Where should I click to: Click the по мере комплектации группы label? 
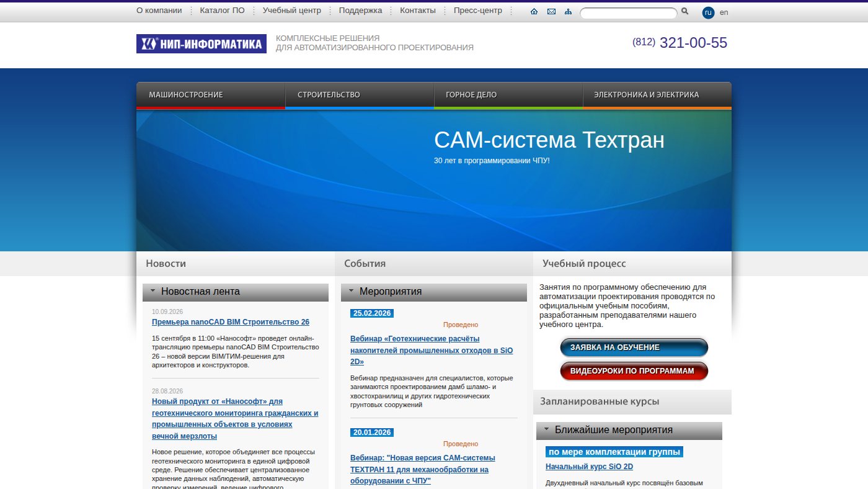click(614, 452)
